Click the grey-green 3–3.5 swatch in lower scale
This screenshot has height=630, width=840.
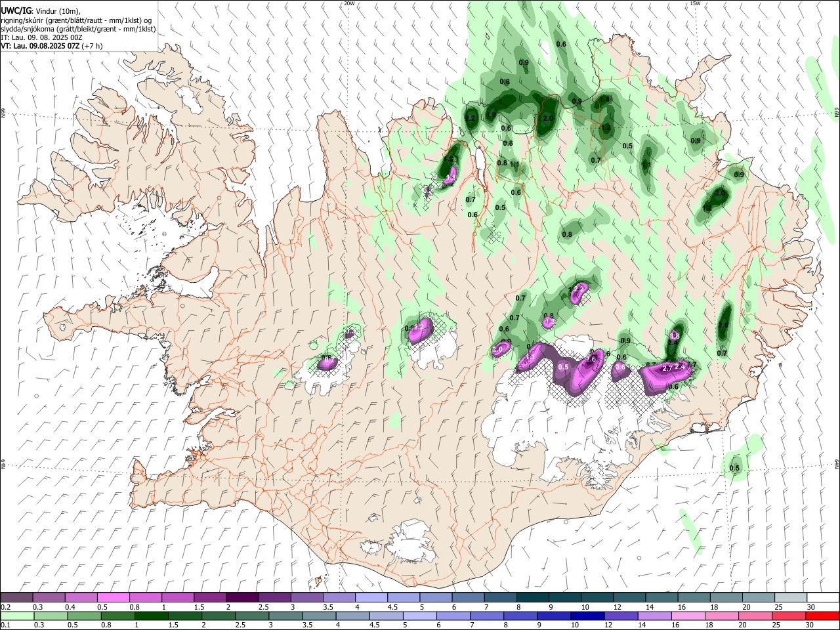(x=285, y=616)
